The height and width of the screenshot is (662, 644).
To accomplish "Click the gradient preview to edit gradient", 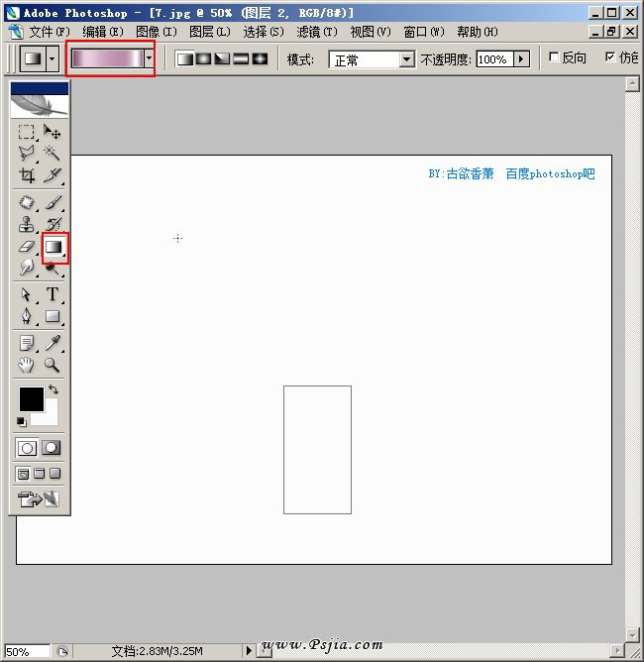I will (x=108, y=58).
